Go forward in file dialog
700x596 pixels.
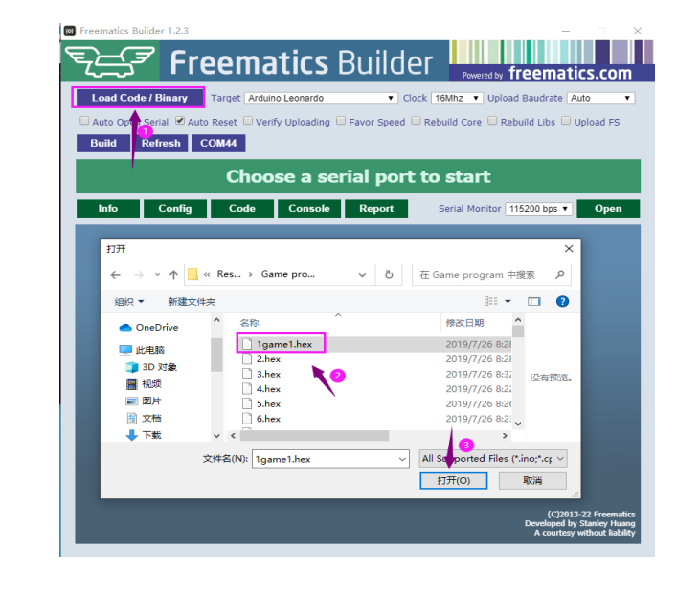pos(139,275)
